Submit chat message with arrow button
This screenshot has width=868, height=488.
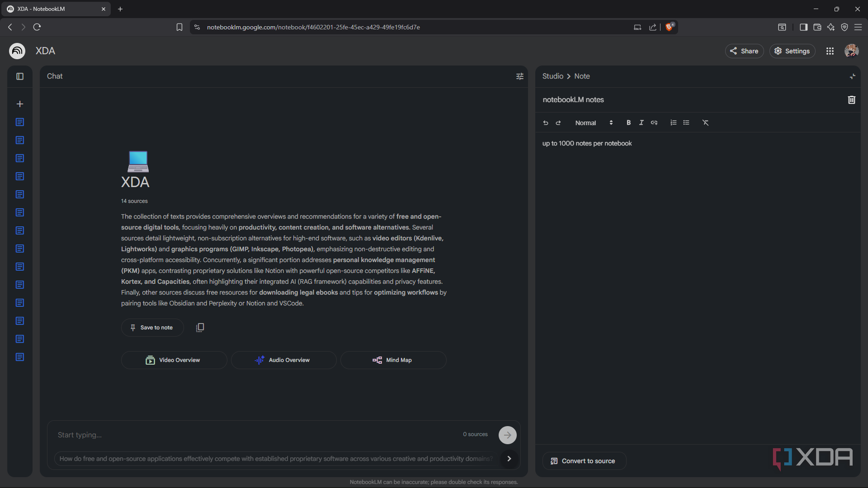[x=508, y=435]
